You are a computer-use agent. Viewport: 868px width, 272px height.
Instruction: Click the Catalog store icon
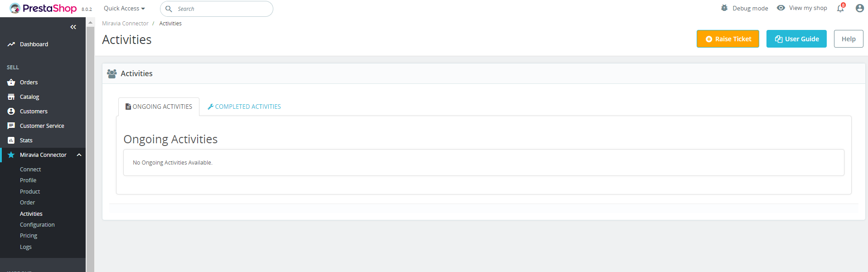click(11, 97)
